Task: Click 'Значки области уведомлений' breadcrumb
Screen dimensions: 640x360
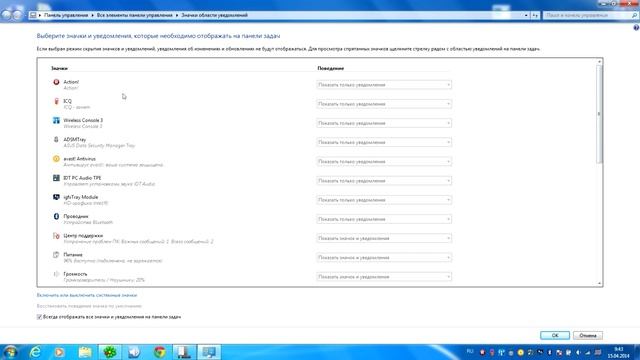Action: pyautogui.click(x=214, y=15)
